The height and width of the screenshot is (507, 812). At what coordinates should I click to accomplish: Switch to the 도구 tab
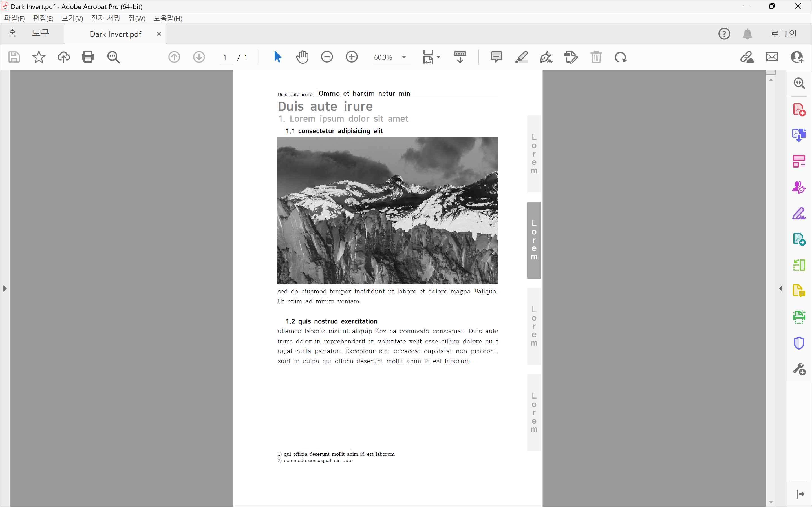pyautogui.click(x=41, y=34)
